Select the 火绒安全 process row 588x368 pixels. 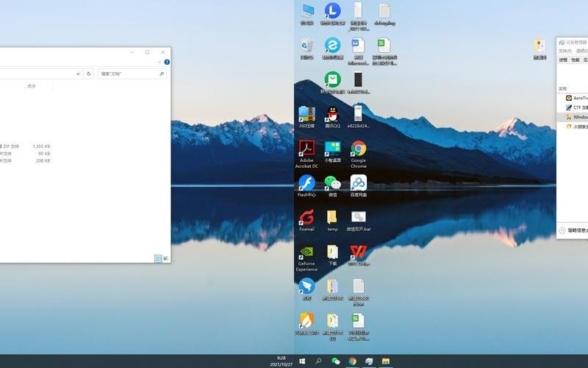click(x=573, y=127)
